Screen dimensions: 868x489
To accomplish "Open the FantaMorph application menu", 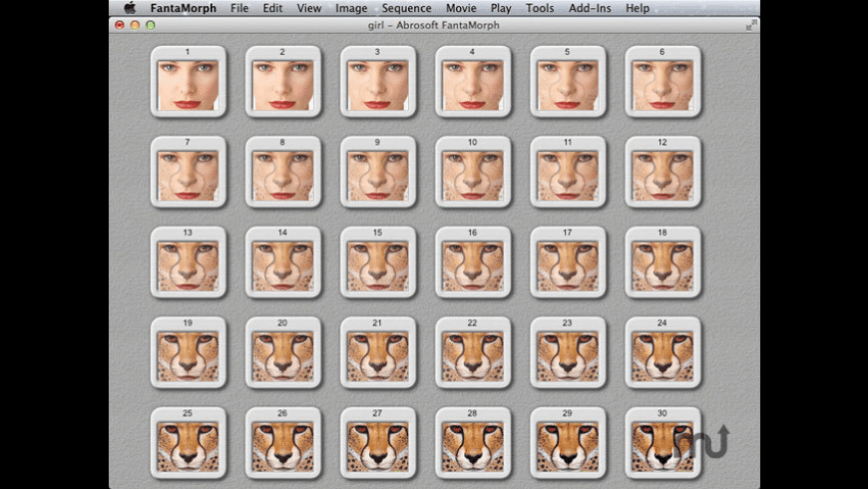I will [x=183, y=8].
